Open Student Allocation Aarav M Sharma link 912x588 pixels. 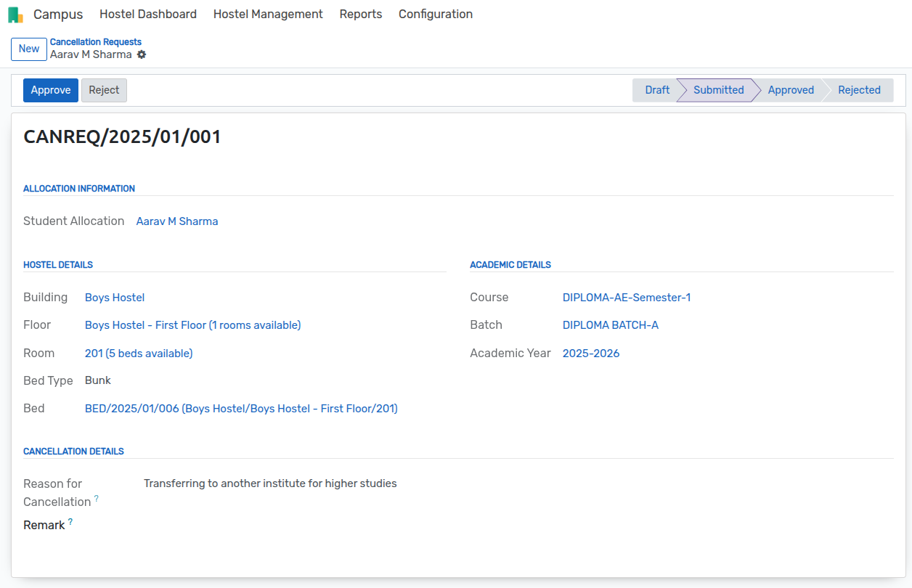point(177,221)
